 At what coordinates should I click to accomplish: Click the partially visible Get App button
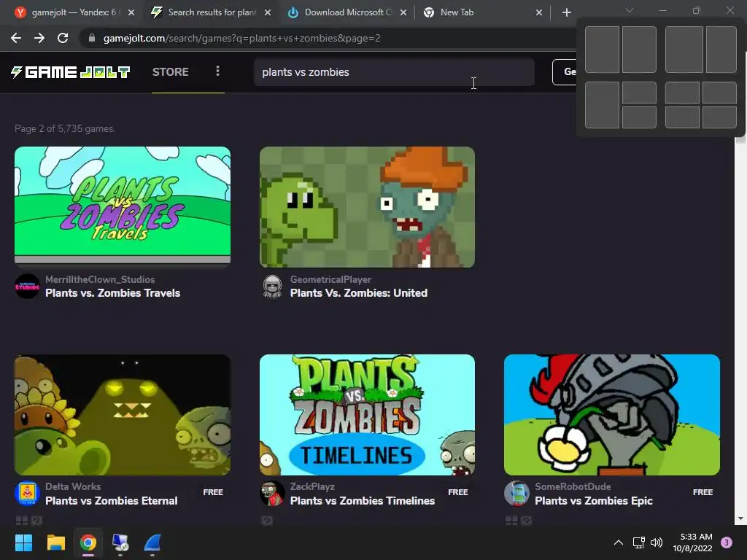click(565, 72)
